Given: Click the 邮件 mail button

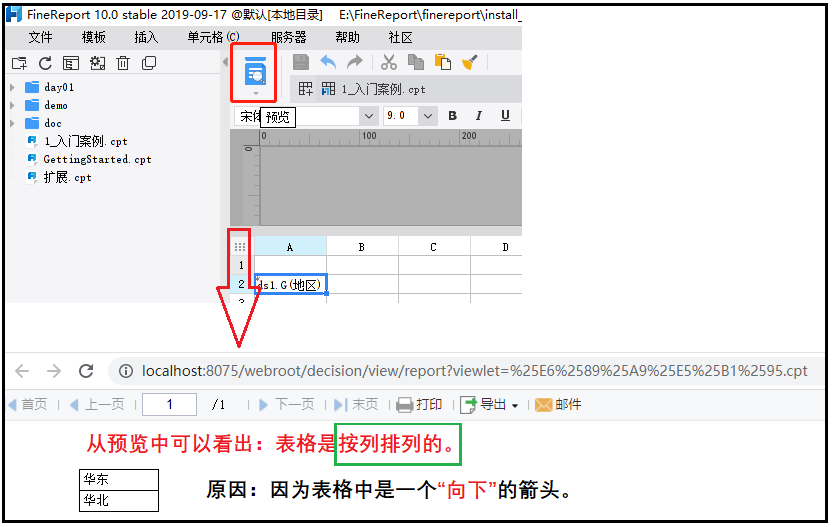Looking at the screenshot, I should tap(558, 405).
